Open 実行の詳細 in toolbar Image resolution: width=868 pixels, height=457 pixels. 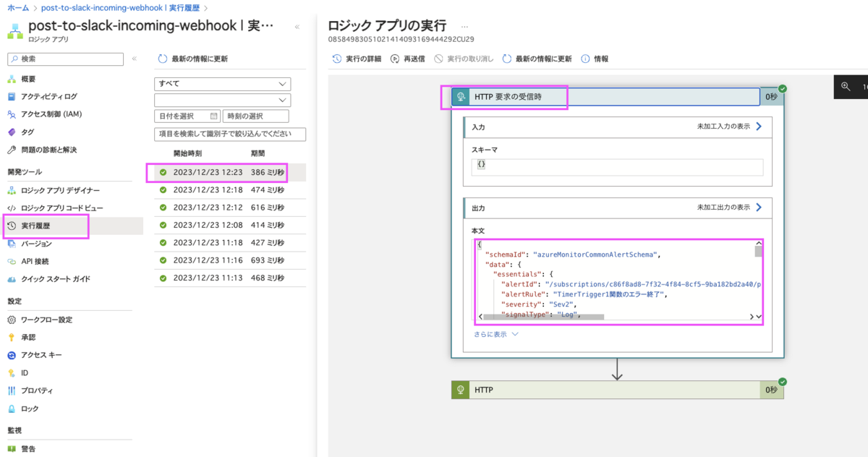[357, 59]
